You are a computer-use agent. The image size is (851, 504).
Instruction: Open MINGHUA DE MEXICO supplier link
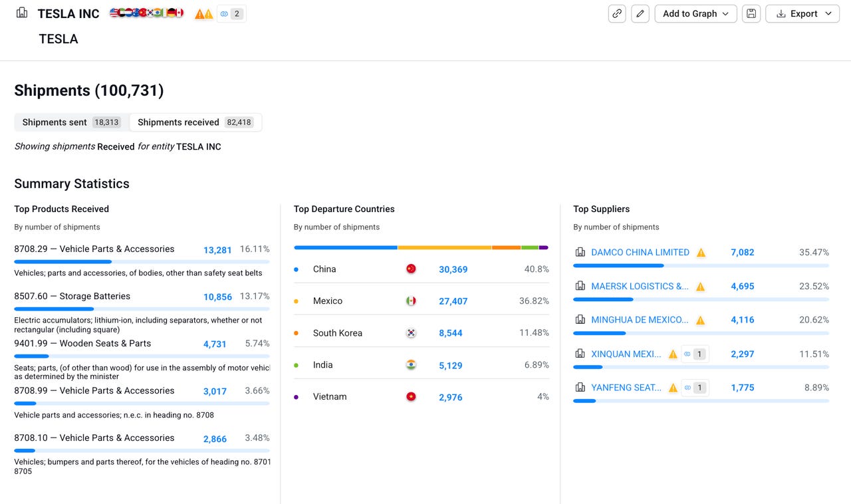point(640,320)
